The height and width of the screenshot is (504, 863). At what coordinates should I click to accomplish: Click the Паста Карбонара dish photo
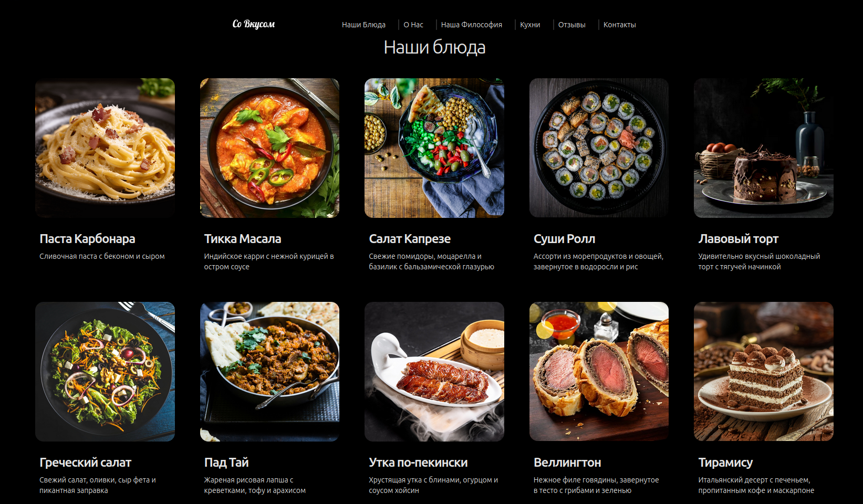[x=105, y=148]
